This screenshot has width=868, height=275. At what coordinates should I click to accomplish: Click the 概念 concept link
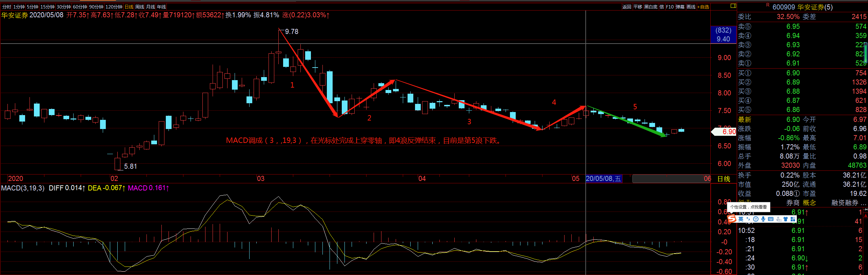click(x=809, y=203)
